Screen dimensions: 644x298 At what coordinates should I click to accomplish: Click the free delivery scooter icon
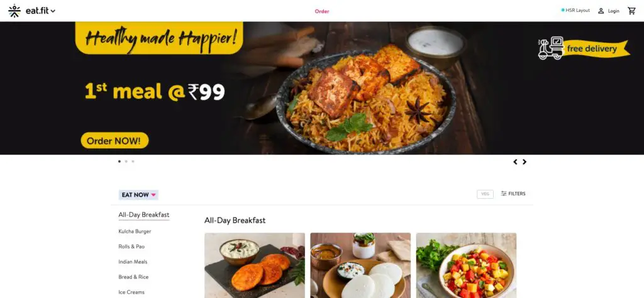[551, 48]
